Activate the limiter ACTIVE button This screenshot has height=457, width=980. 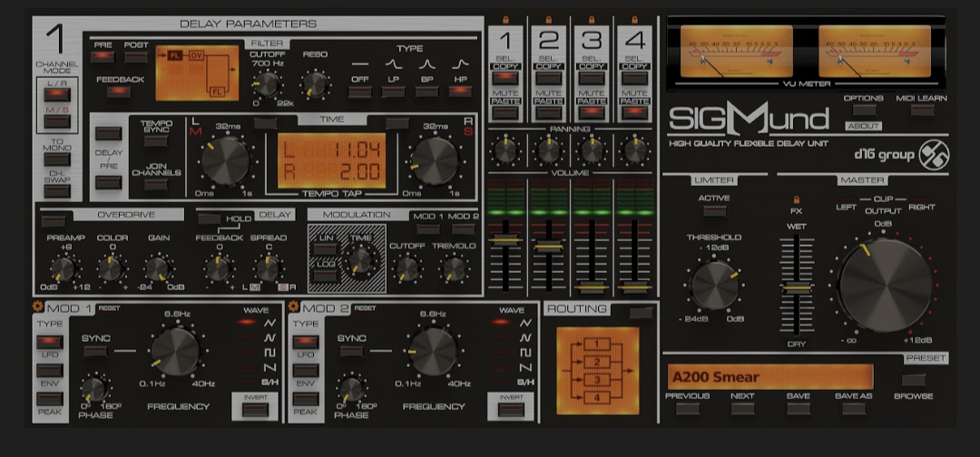coord(714,211)
